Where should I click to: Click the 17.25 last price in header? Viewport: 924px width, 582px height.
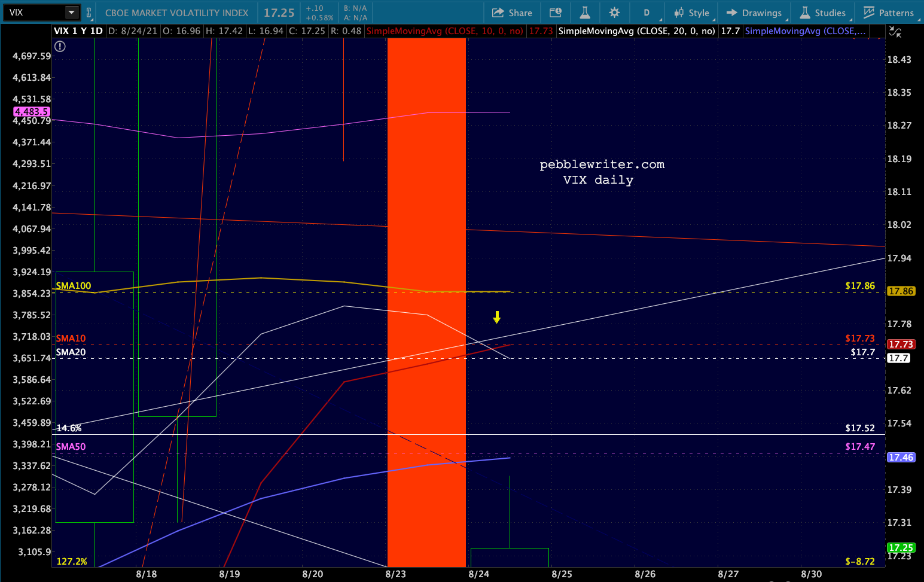click(279, 13)
